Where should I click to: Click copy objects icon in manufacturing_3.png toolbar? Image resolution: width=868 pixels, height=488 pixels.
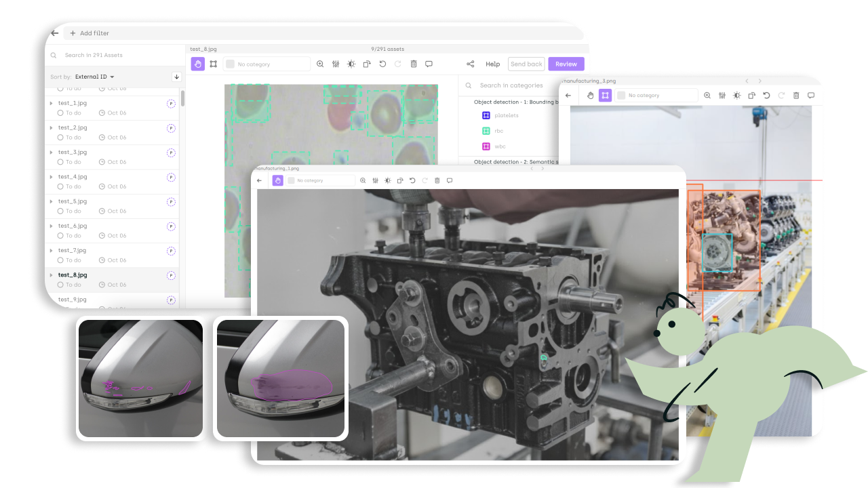click(x=751, y=96)
